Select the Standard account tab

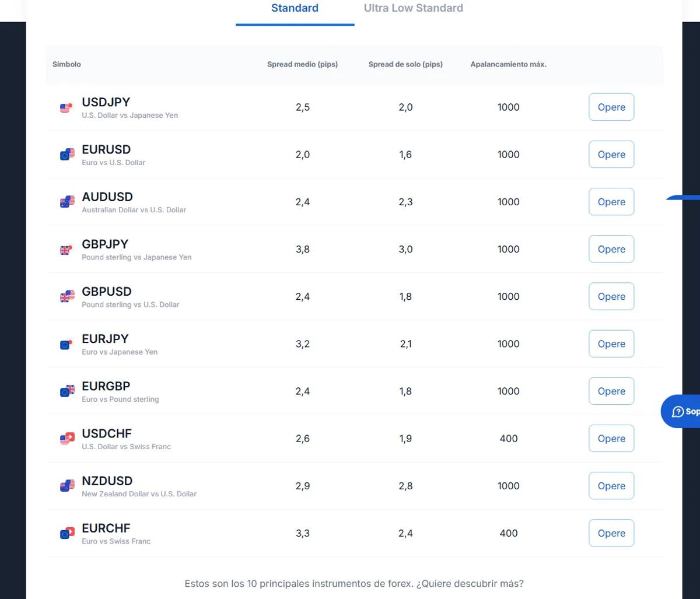295,8
